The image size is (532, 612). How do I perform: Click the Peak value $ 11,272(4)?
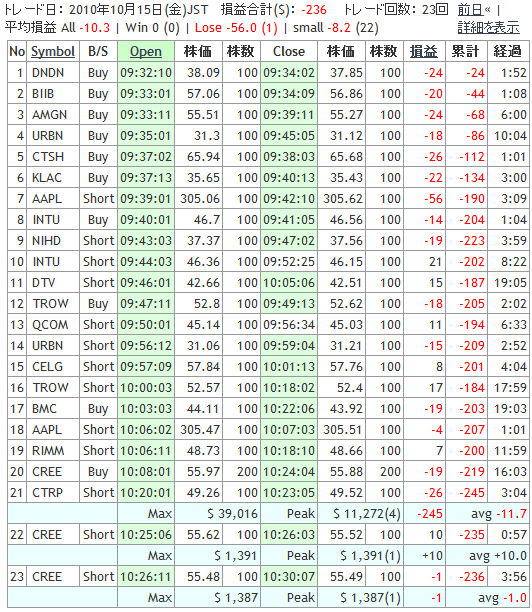pyautogui.click(x=367, y=514)
